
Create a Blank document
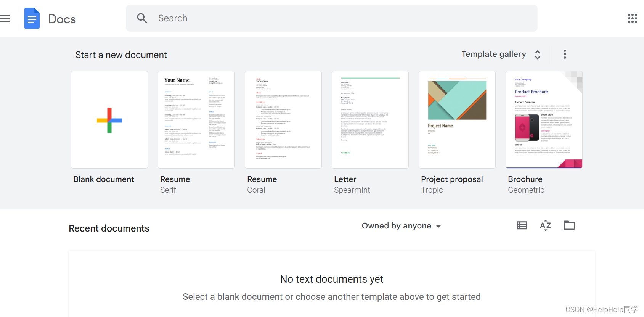(x=109, y=120)
